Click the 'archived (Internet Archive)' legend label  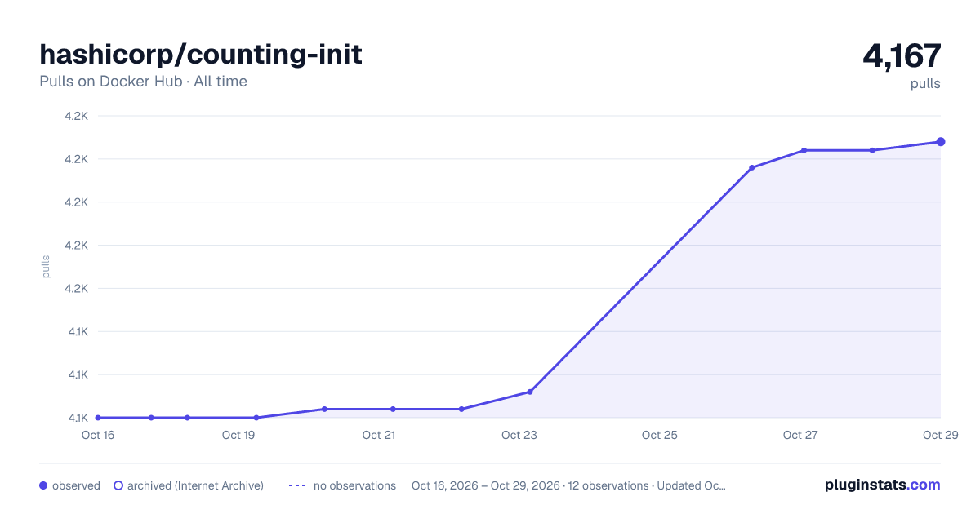(x=195, y=485)
